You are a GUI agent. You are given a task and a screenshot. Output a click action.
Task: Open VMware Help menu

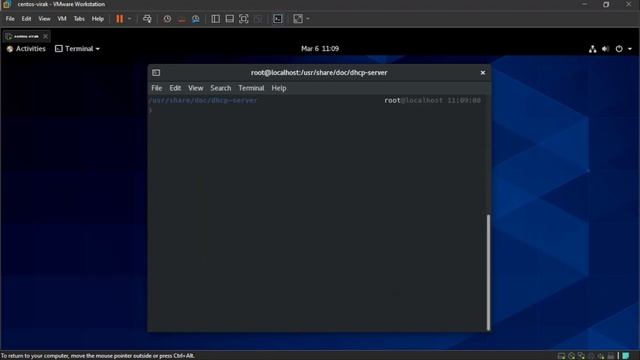pos(98,19)
